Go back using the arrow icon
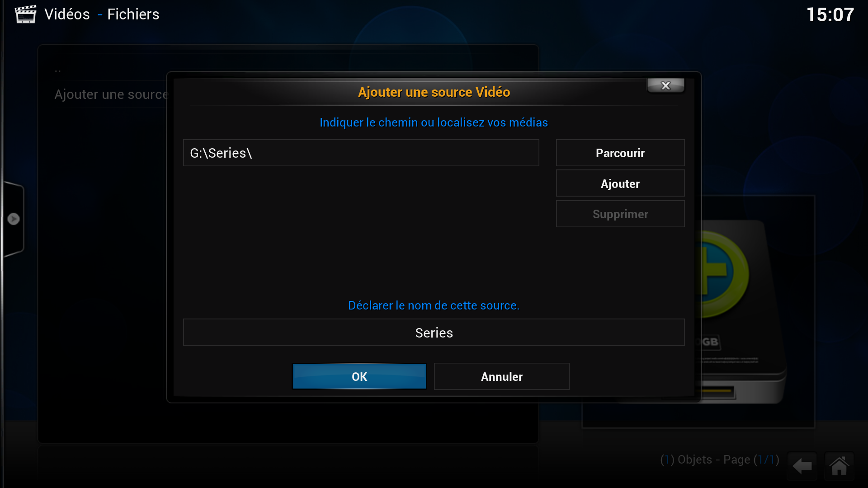The image size is (868, 488). [802, 466]
